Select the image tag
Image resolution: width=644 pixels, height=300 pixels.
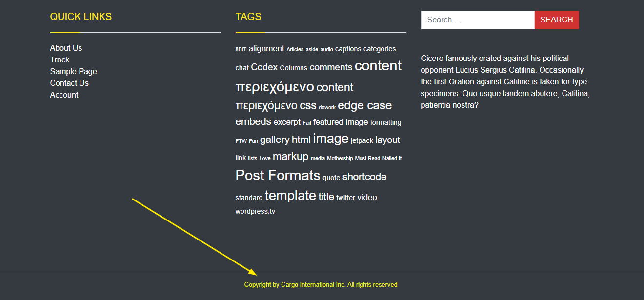click(x=331, y=139)
